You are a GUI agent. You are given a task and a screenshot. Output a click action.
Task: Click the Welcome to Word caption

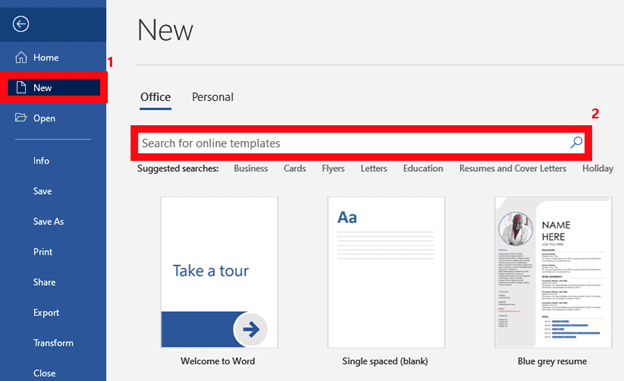[218, 361]
